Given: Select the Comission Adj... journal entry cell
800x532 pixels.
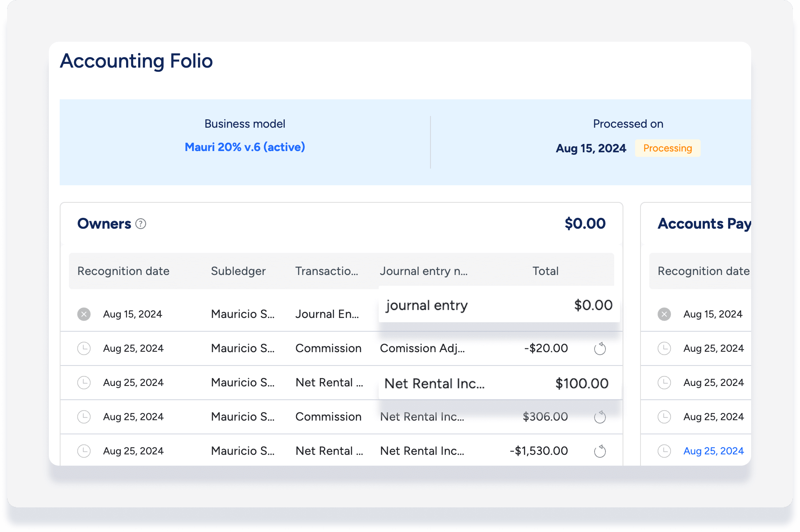Looking at the screenshot, I should [422, 348].
